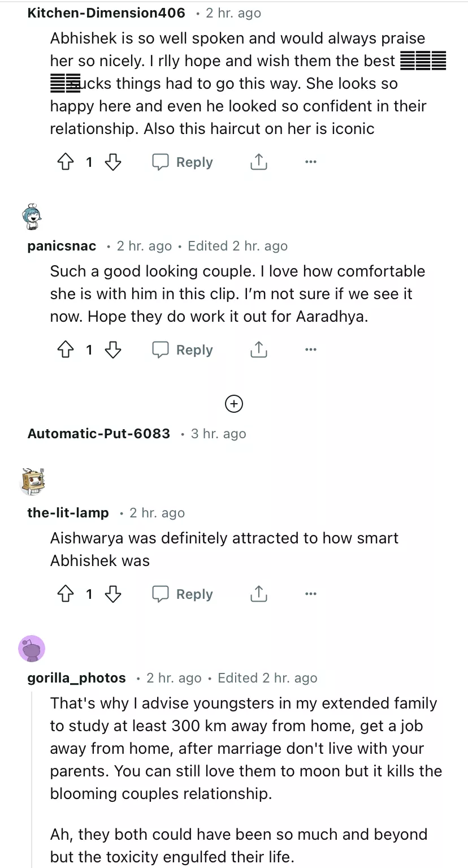Open more options on panicsnac's comment
The height and width of the screenshot is (868, 468).
pos(310,350)
